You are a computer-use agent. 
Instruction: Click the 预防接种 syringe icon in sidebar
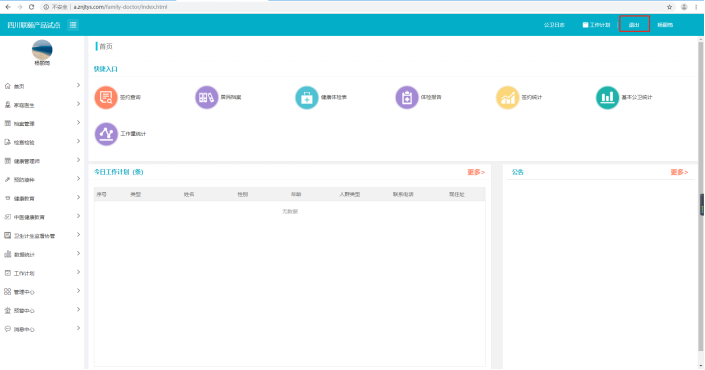pyautogui.click(x=8, y=179)
